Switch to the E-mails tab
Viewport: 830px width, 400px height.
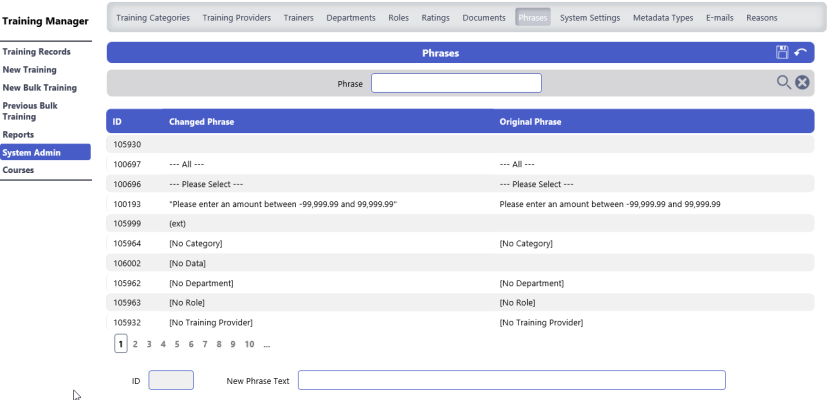(x=720, y=17)
